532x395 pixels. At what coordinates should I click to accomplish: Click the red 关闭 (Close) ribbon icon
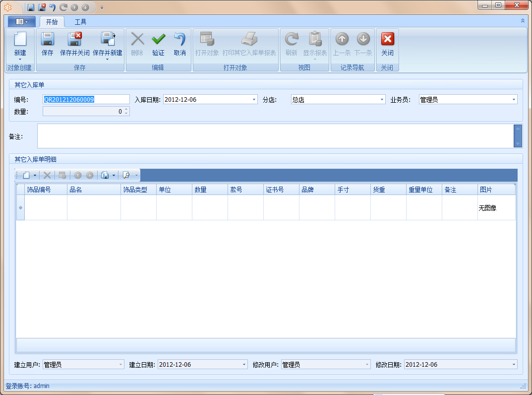coord(387,39)
